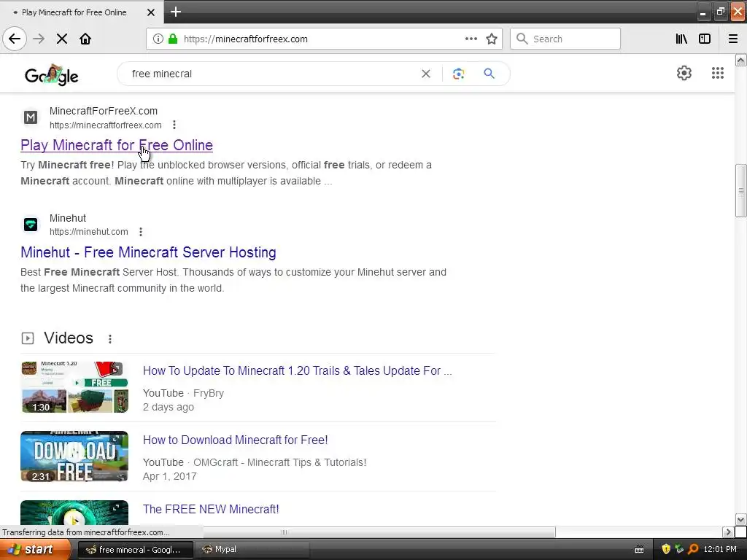Screen dimensions: 747x560
Task: Click the Videos section icon
Action: coord(28,338)
